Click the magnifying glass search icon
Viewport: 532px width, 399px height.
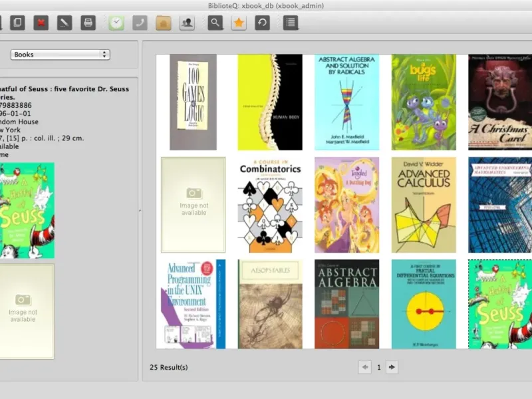(215, 23)
